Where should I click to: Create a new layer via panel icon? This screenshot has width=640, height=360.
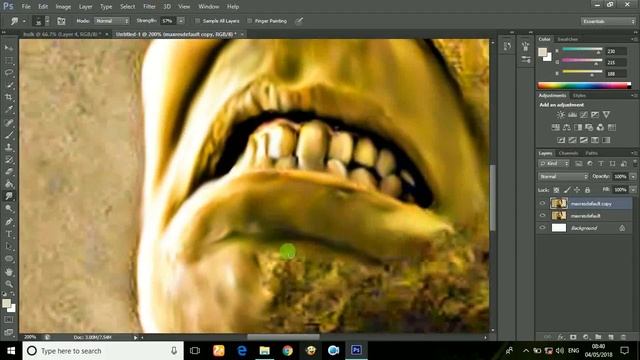[x=611, y=337]
